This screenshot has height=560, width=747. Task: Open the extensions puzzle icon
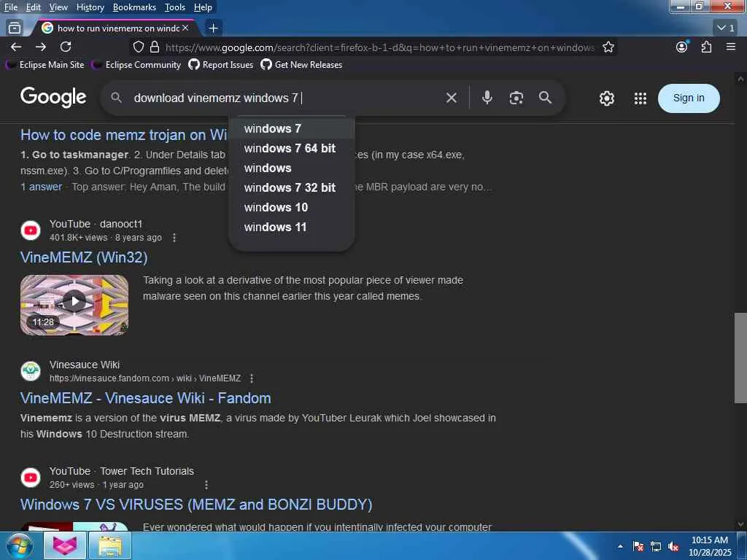coord(706,47)
